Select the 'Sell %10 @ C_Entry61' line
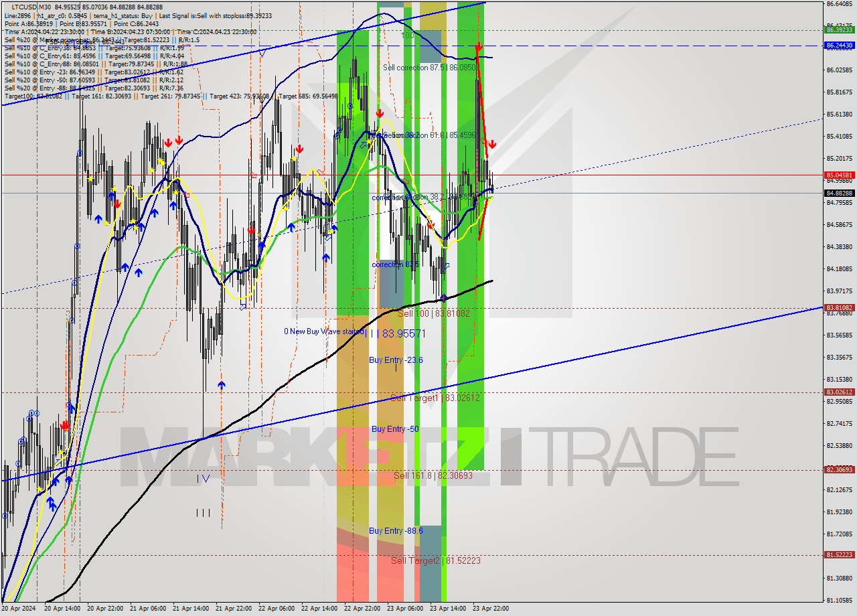857x616 pixels. click(94, 56)
